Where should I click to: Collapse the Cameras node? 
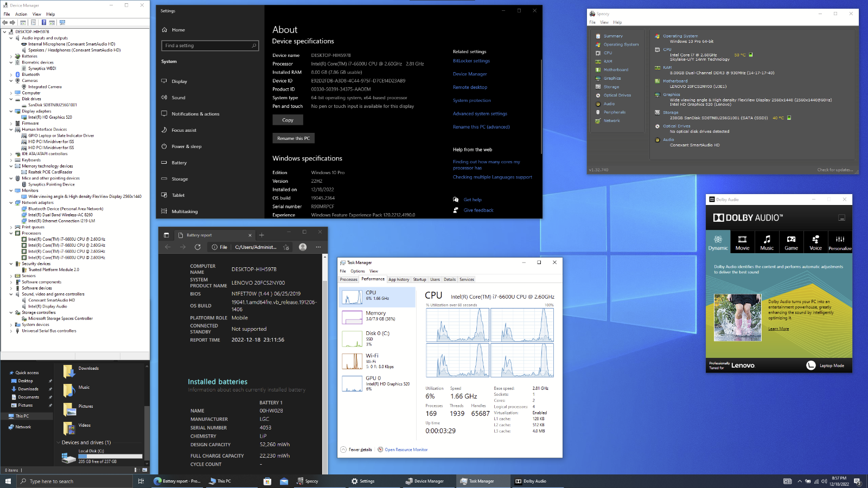click(x=11, y=81)
